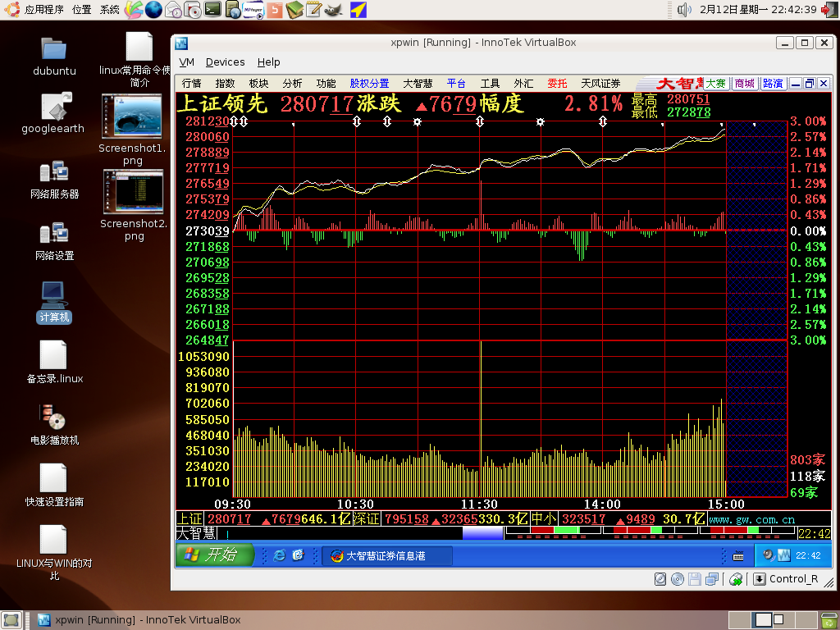
Task: Click the XP tray volume speaker icon
Action: [769, 555]
